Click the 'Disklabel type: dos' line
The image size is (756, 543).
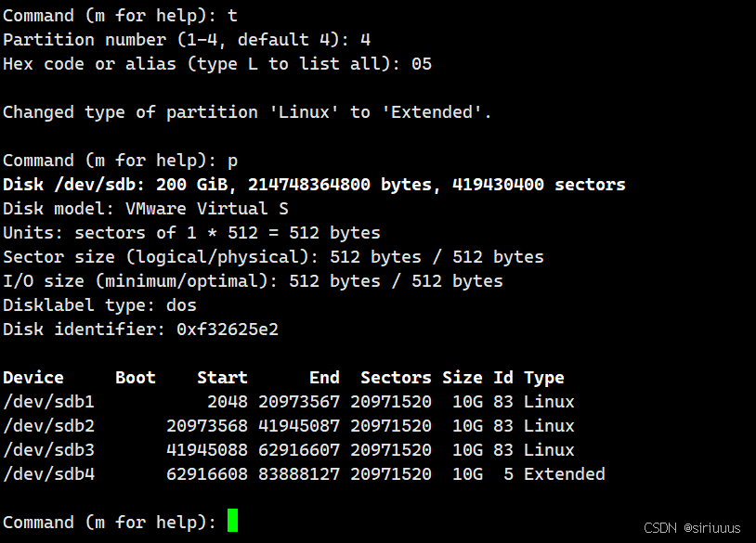coord(99,305)
